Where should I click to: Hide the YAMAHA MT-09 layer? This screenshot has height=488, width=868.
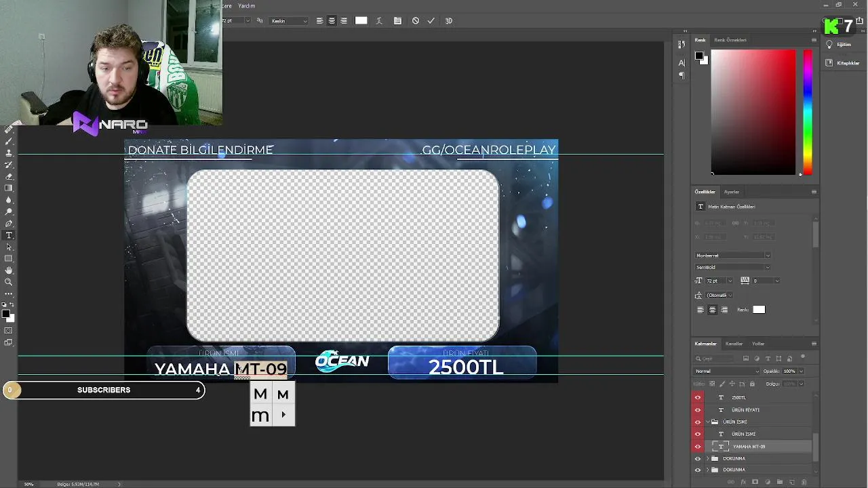coord(698,447)
